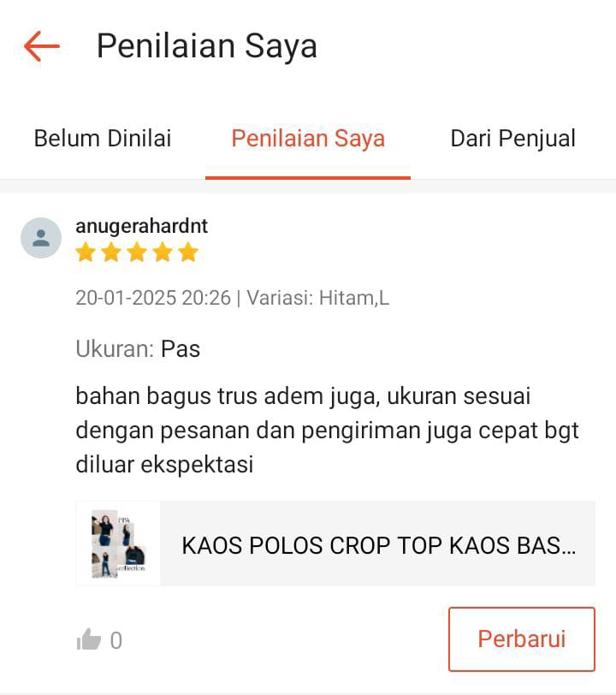The image size is (616, 695).
Task: Like the review with thumbs-up icon
Action: [89, 639]
